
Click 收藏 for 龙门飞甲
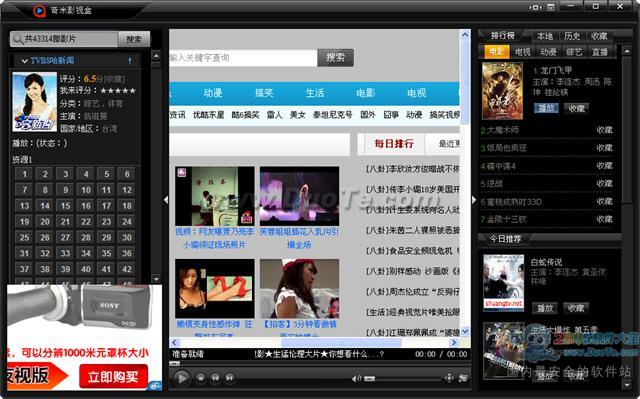point(576,108)
